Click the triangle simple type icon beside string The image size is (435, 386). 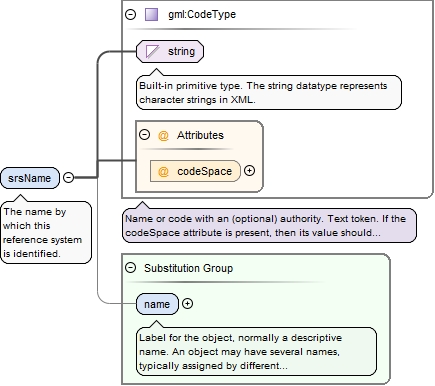[152, 52]
